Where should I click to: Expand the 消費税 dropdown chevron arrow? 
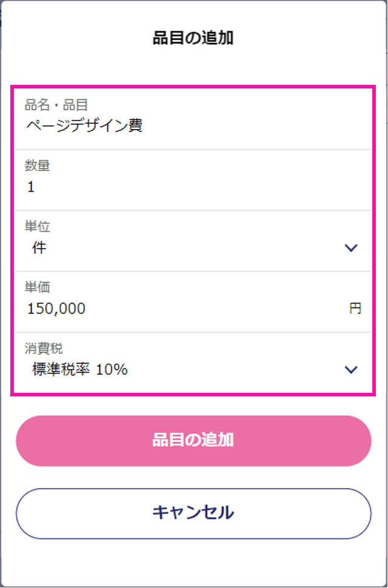tap(351, 370)
